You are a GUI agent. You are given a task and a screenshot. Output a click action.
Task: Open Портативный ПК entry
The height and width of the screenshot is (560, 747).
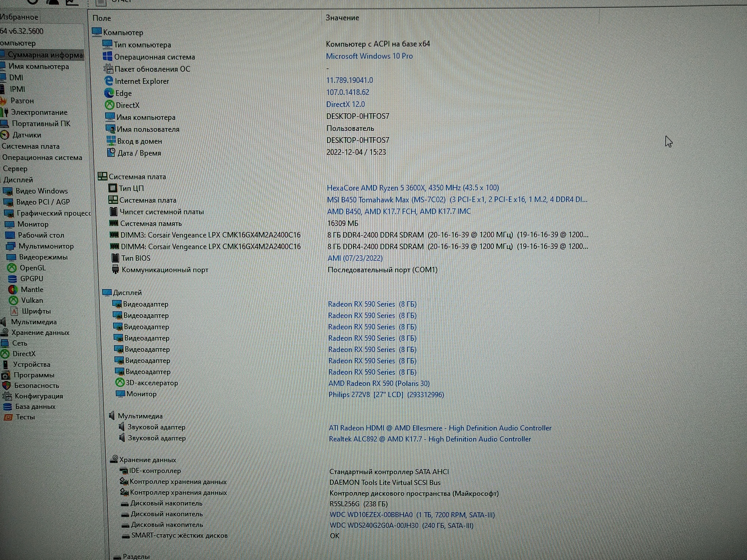coord(41,124)
